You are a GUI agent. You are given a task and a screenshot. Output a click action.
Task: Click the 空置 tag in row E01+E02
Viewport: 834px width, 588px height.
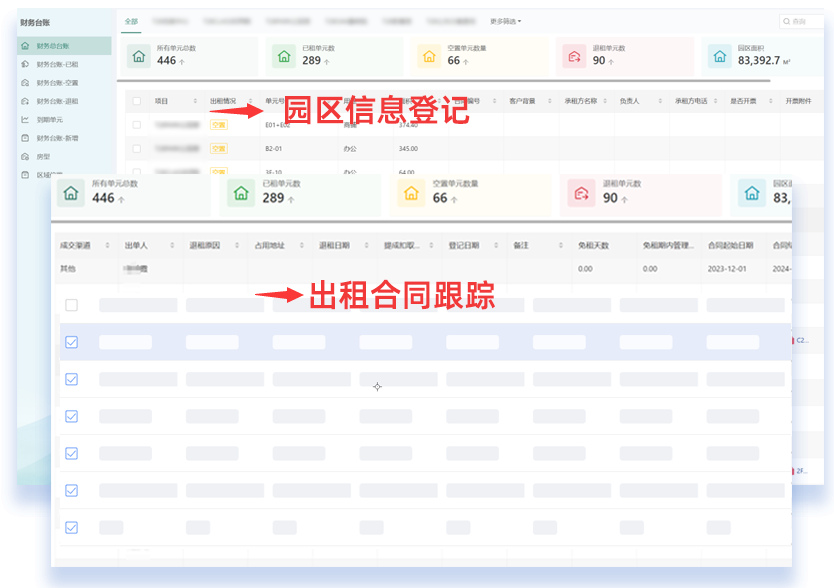click(219, 125)
